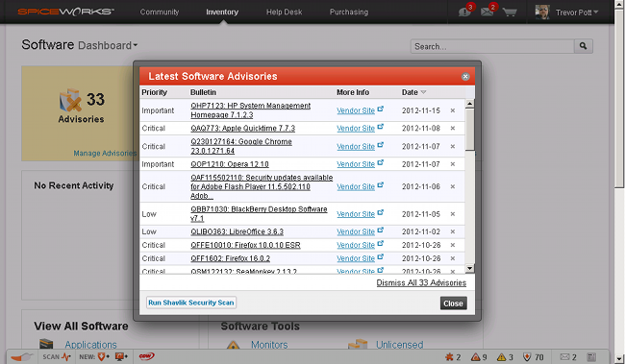Click the CDW logo in status bar
Viewport: 625px width, 364px height.
click(146, 356)
